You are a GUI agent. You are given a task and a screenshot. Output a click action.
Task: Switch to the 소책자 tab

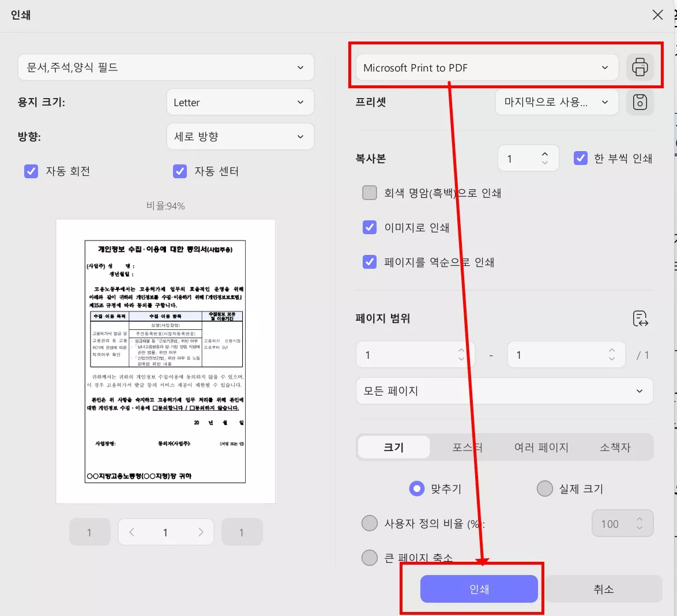click(615, 447)
